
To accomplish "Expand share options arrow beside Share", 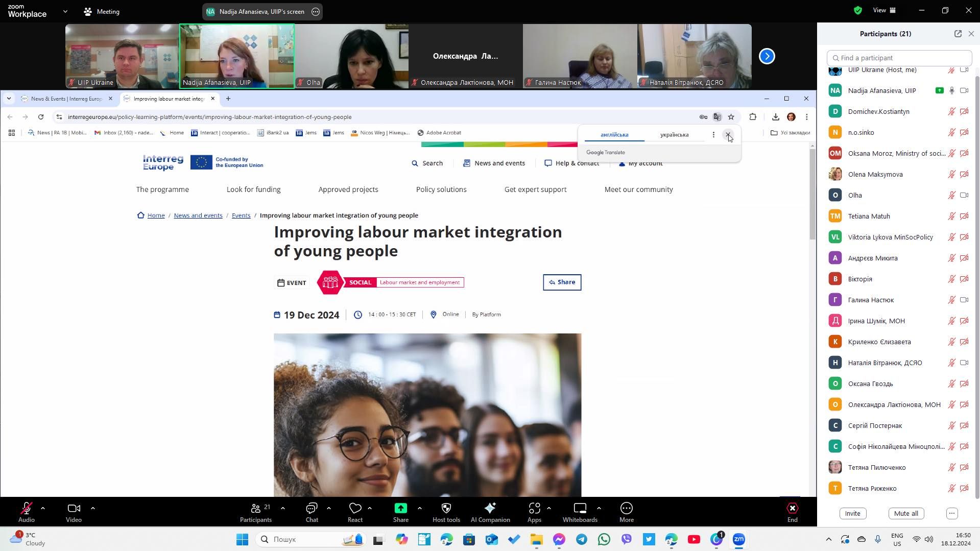I will tap(419, 509).
